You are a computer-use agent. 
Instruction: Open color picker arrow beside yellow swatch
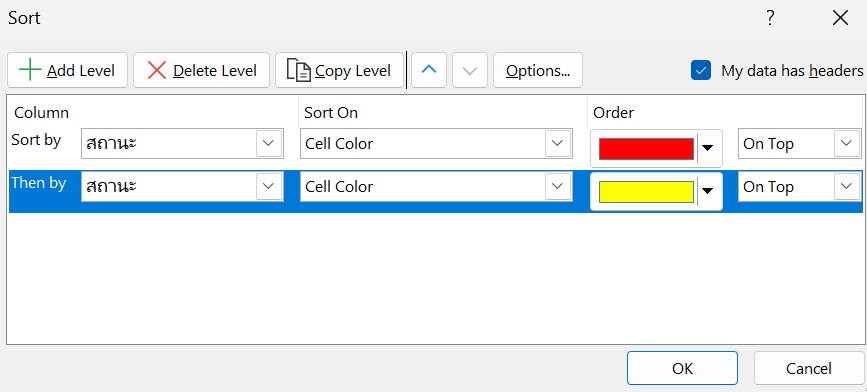pos(708,191)
